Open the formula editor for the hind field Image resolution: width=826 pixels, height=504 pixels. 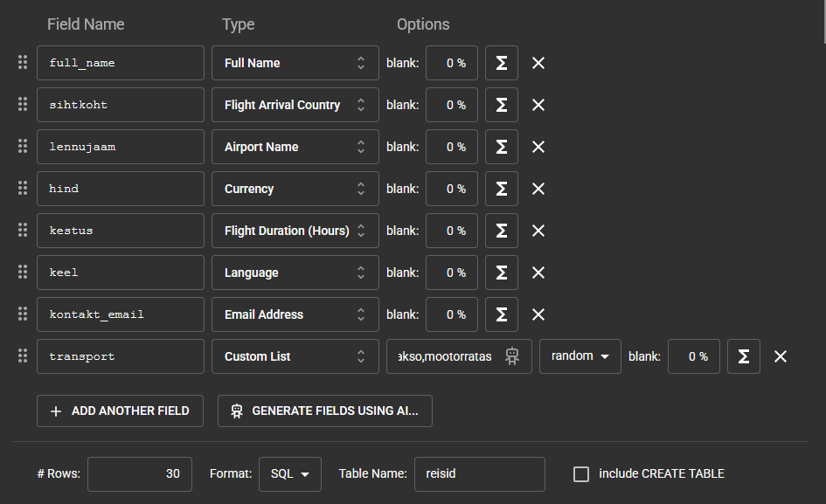(502, 189)
